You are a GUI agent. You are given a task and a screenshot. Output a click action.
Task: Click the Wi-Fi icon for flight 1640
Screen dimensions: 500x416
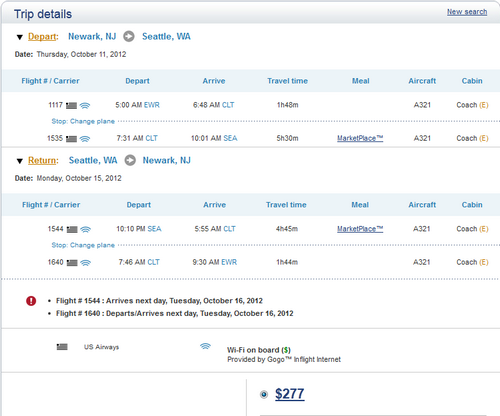tap(86, 263)
